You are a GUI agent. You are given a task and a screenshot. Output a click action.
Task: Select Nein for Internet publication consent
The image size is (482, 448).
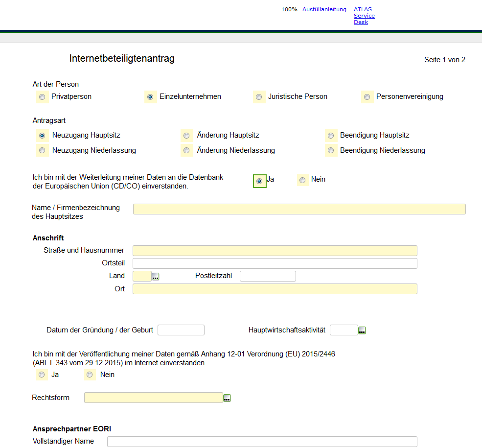click(90, 375)
